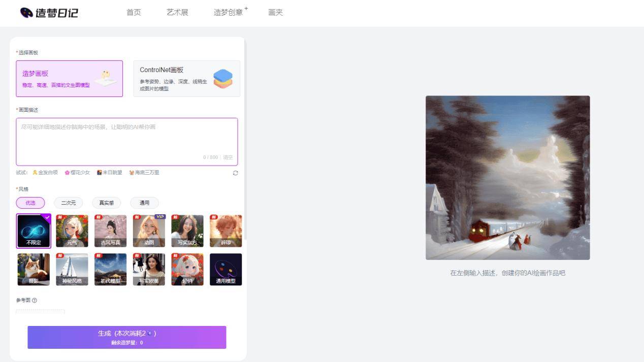Try the 樱花少女 sample prompt
This screenshot has height=362, width=644.
coord(77,173)
